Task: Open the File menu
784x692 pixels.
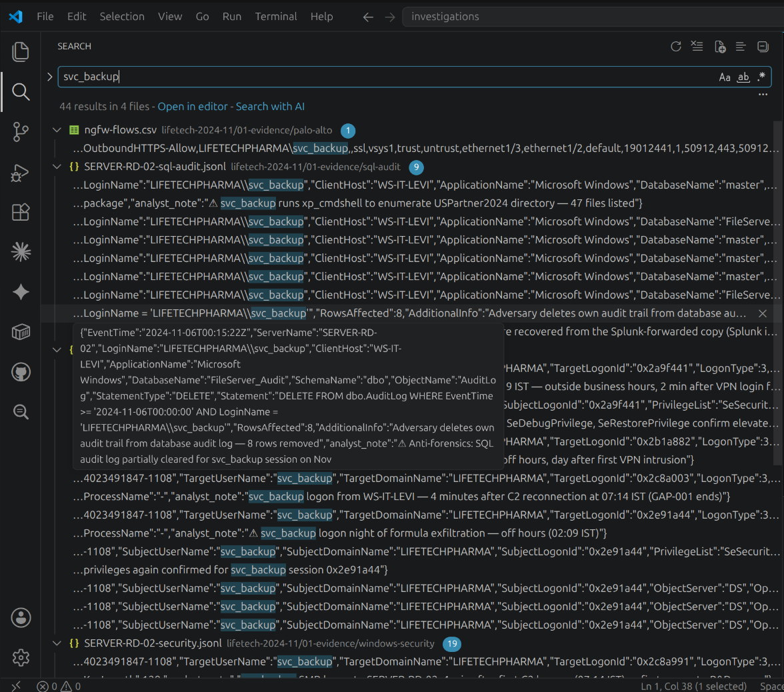Action: 45,17
